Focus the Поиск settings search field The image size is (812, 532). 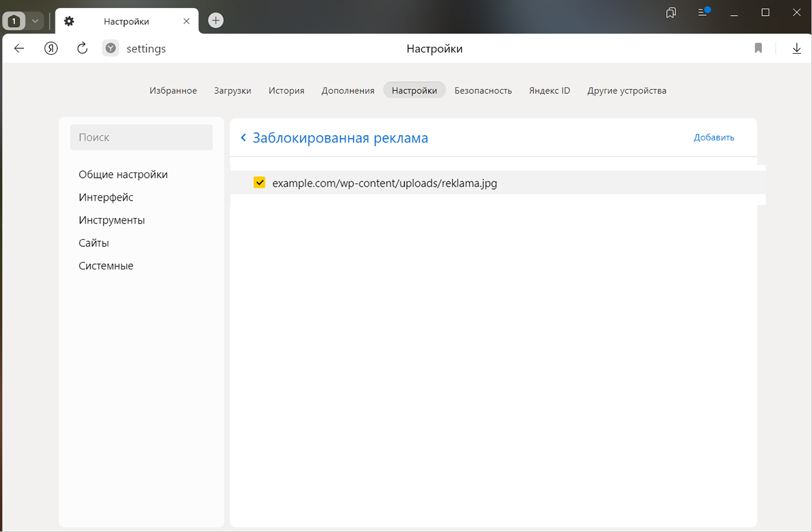tap(141, 137)
